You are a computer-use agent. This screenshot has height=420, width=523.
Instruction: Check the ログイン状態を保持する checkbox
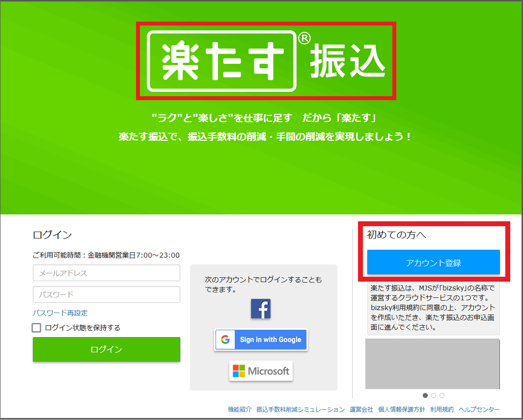click(x=36, y=328)
